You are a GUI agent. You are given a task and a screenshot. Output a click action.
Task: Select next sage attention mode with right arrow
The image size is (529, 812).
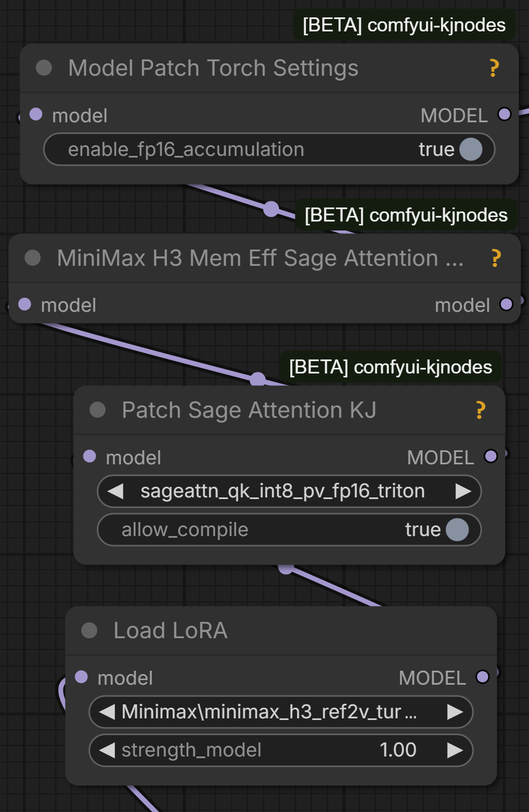coord(463,491)
